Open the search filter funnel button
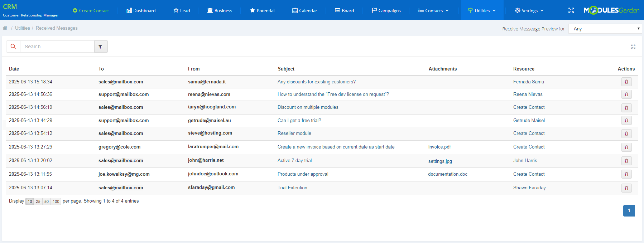The image size is (644, 243). point(101,47)
